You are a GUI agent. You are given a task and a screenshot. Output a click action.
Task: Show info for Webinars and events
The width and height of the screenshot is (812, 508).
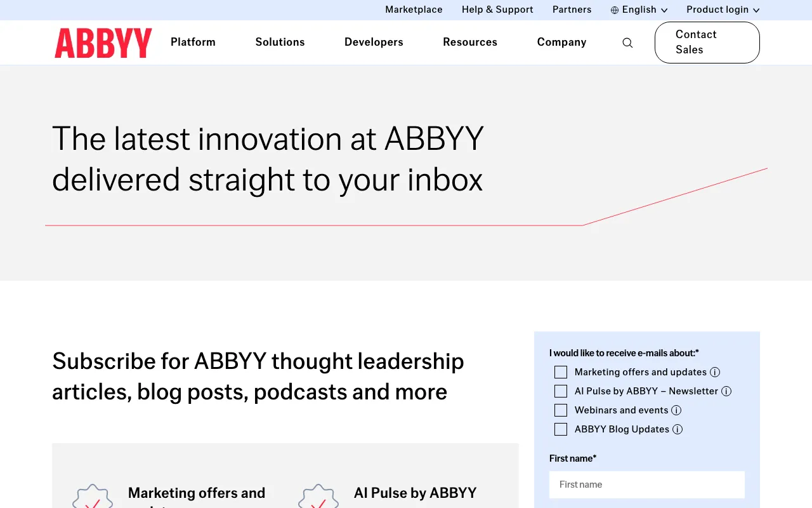pos(676,410)
